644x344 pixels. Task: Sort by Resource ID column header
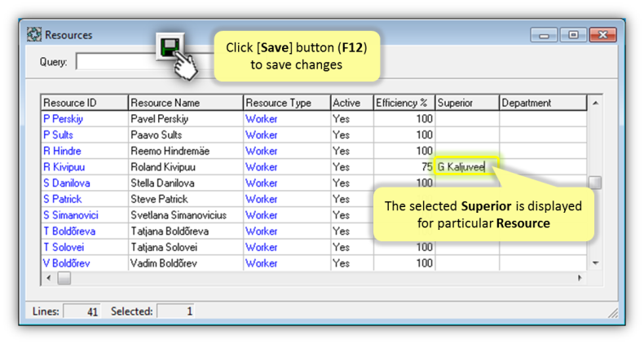(x=84, y=103)
